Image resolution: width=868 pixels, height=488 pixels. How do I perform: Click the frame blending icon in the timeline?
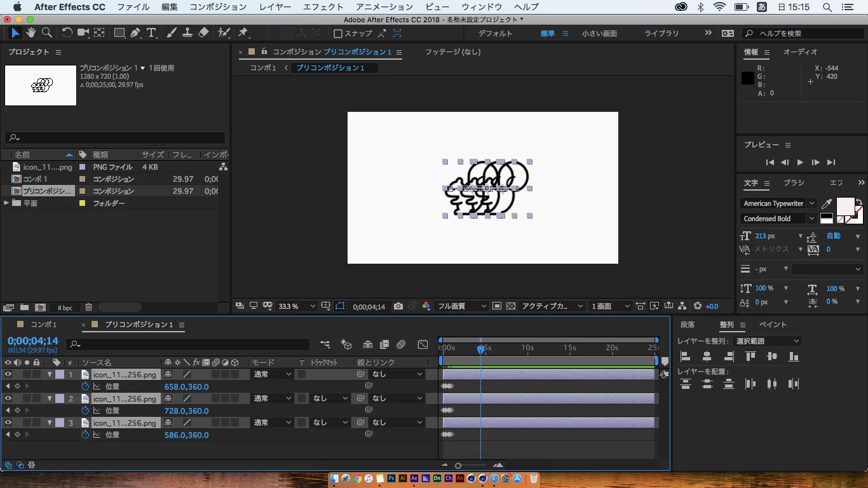click(384, 344)
